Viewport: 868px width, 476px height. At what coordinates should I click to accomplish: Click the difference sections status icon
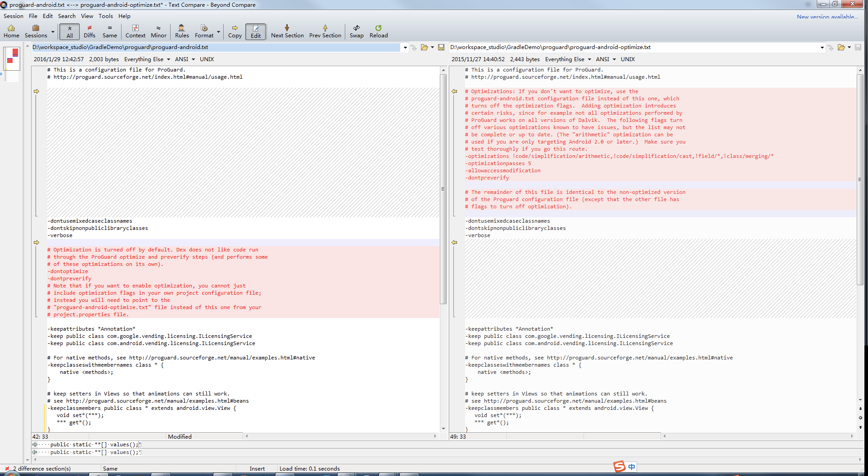click(x=7, y=468)
